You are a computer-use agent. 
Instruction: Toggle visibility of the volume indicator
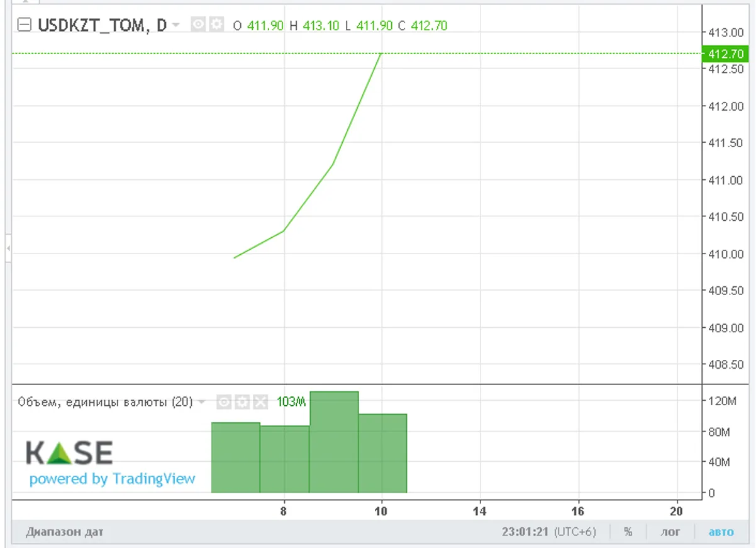pos(223,402)
